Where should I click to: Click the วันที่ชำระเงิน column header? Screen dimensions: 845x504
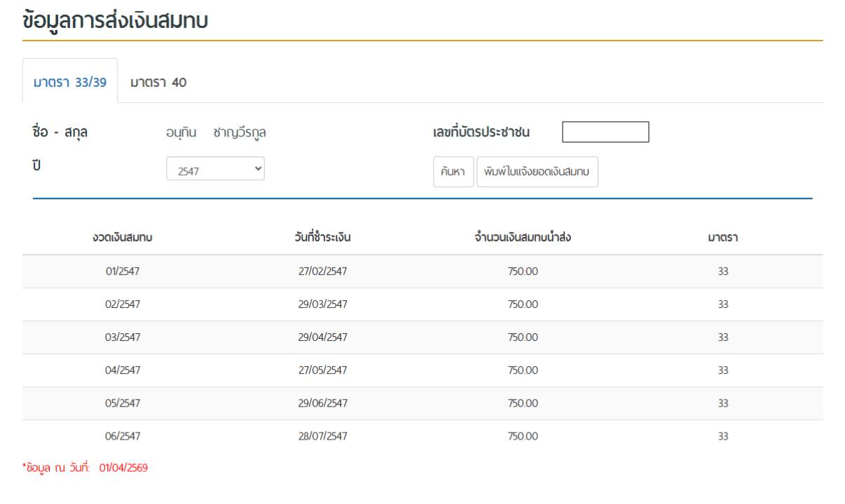322,238
